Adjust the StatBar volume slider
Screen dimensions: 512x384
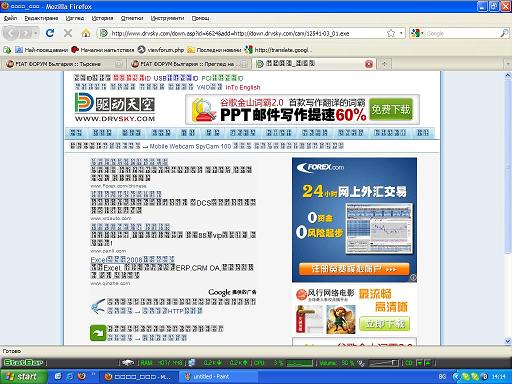[x=383, y=363]
